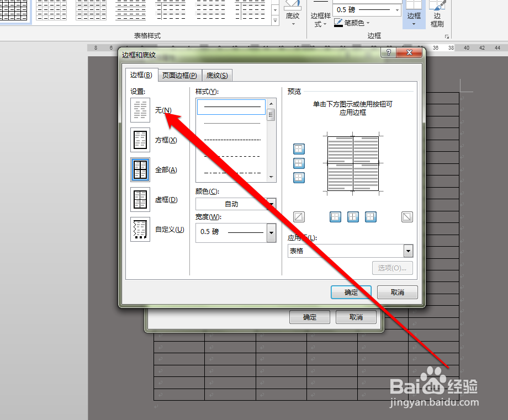Toggle diagonal up border button
This screenshot has width=508, height=420.
[x=299, y=217]
